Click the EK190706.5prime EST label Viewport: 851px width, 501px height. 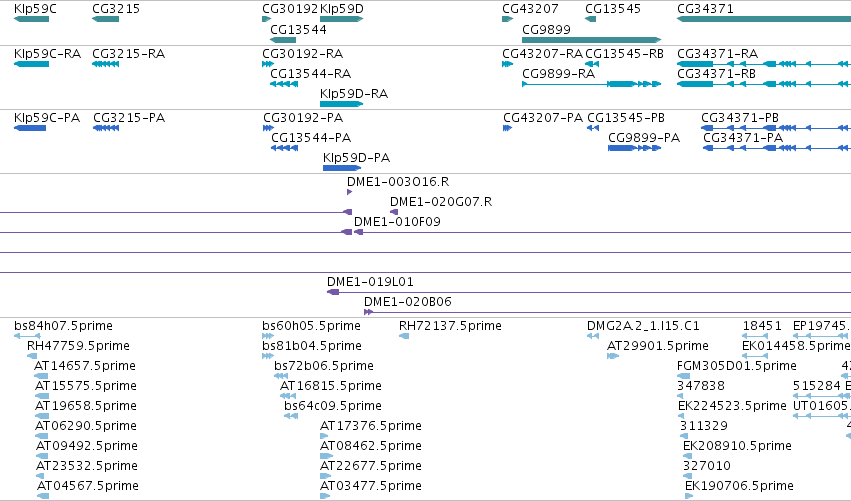pos(739,486)
